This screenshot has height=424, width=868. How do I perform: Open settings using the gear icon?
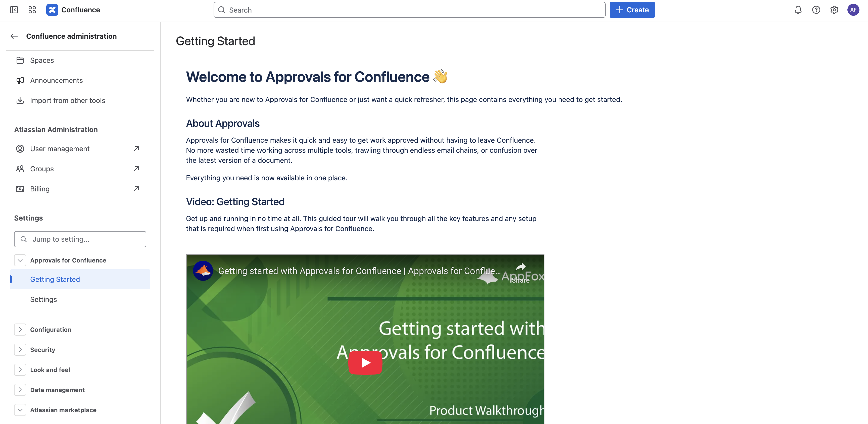[x=835, y=10]
